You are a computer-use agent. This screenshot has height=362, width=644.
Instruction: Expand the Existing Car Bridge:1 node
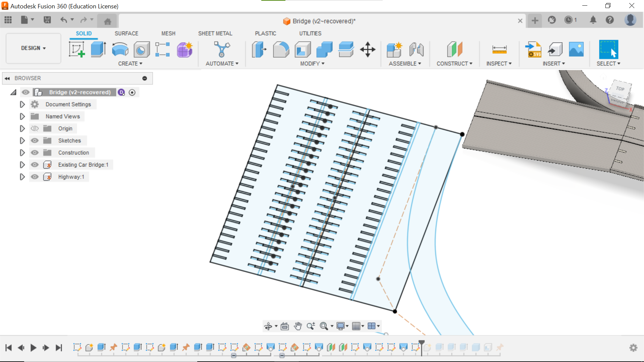(22, 165)
